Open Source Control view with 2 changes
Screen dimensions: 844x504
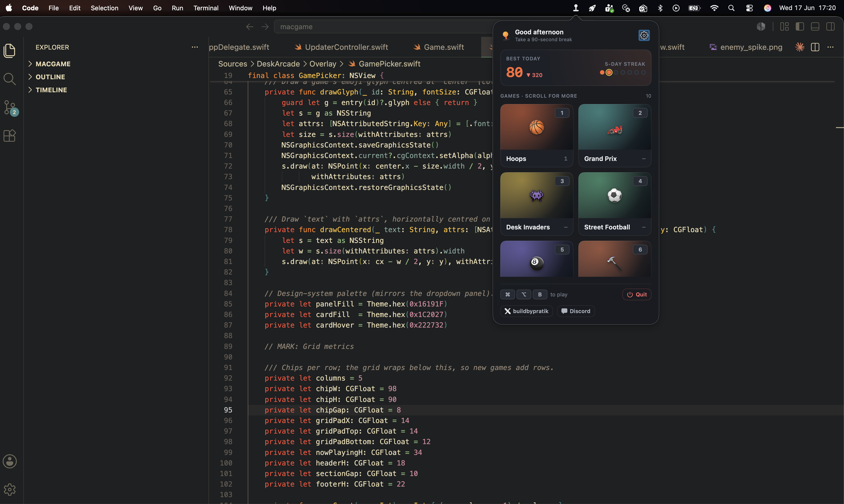pyautogui.click(x=10, y=108)
